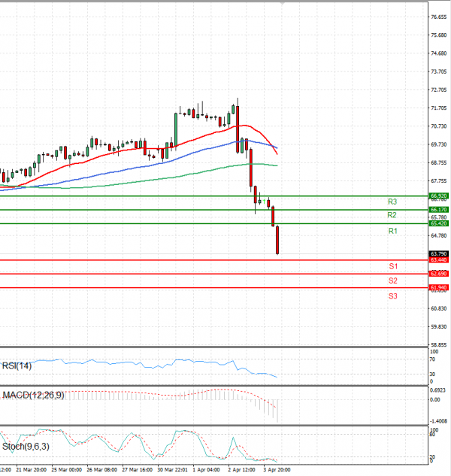Click the S1 support label
Screen dimensions: 451x476
tap(393, 266)
